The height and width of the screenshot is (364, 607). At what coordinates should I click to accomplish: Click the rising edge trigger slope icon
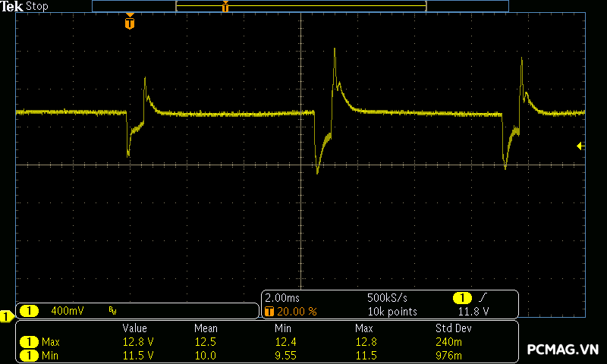coord(483,297)
